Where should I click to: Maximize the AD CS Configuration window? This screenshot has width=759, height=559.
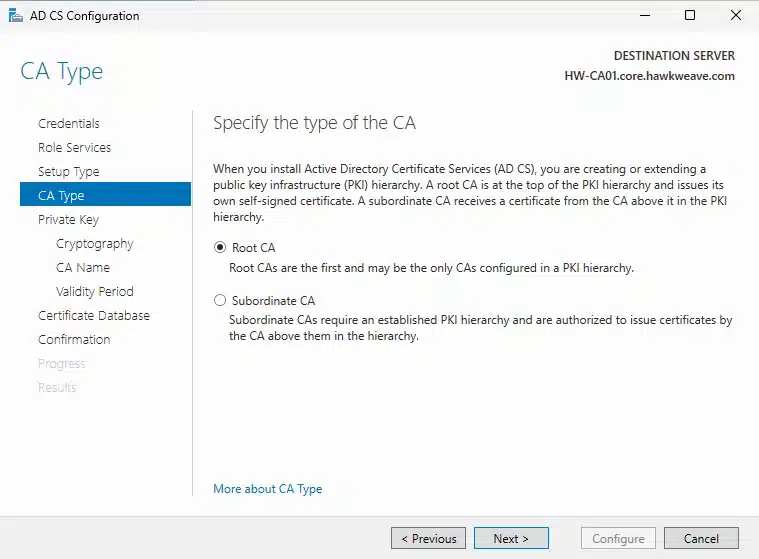click(690, 16)
